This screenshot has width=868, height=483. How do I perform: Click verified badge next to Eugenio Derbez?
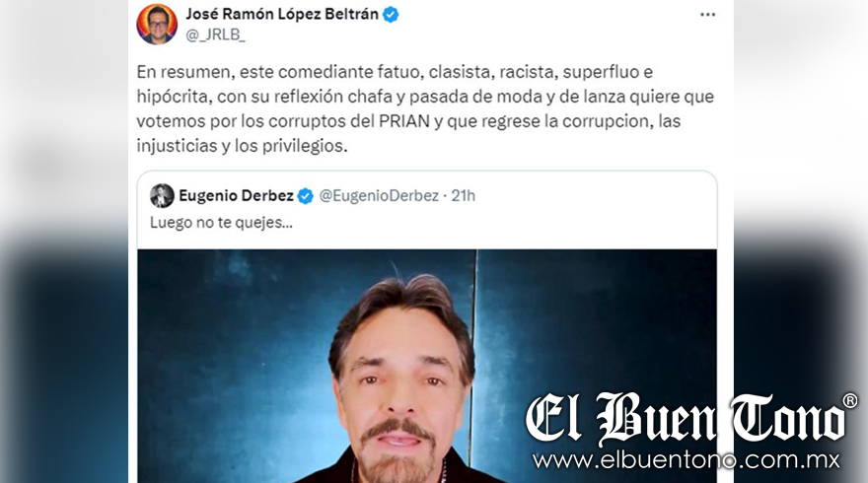coord(305,196)
